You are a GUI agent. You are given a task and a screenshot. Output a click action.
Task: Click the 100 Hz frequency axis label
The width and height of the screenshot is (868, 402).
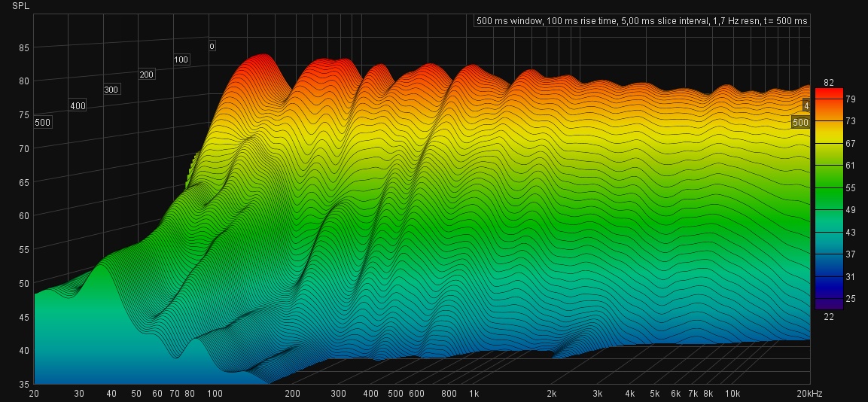pos(215,394)
